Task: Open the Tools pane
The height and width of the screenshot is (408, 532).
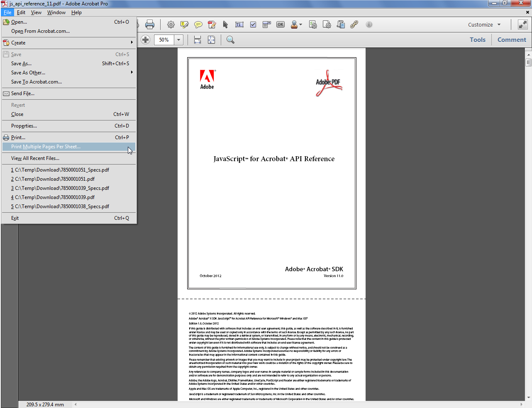Action: pos(478,40)
